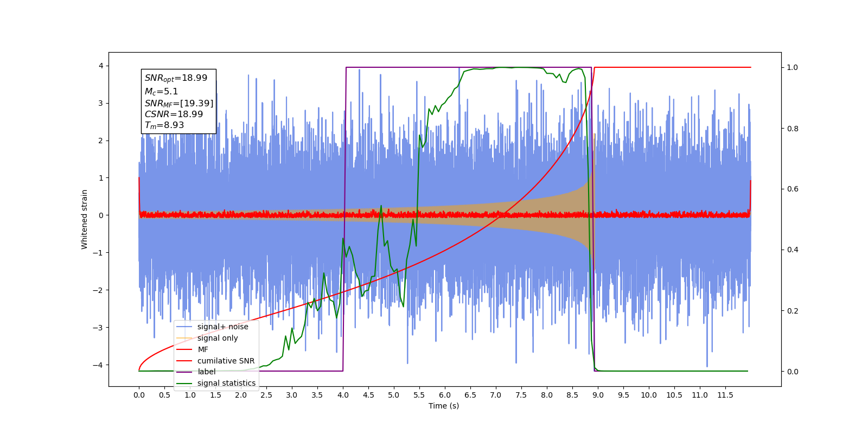Click the right y-axis tick labeled 1.0

click(793, 67)
